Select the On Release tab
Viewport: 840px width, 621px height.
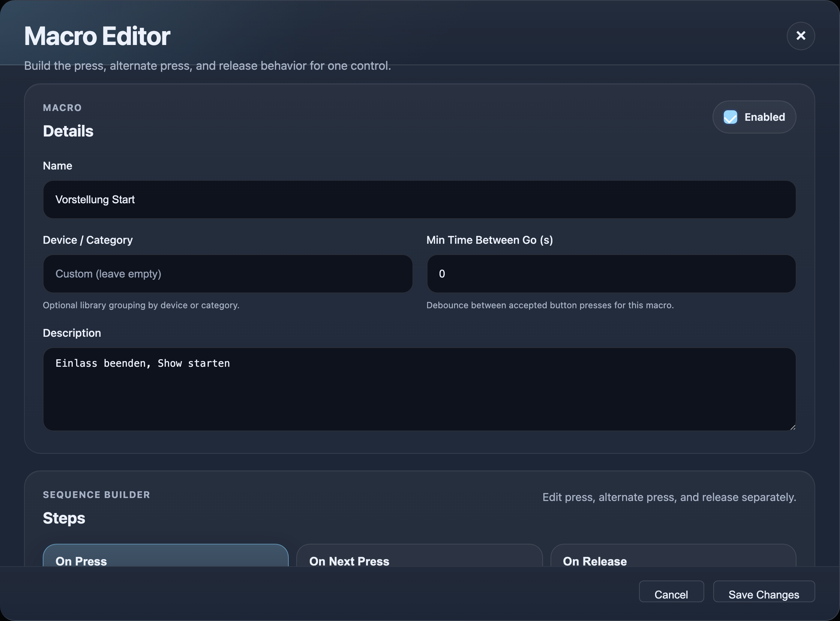click(x=673, y=556)
